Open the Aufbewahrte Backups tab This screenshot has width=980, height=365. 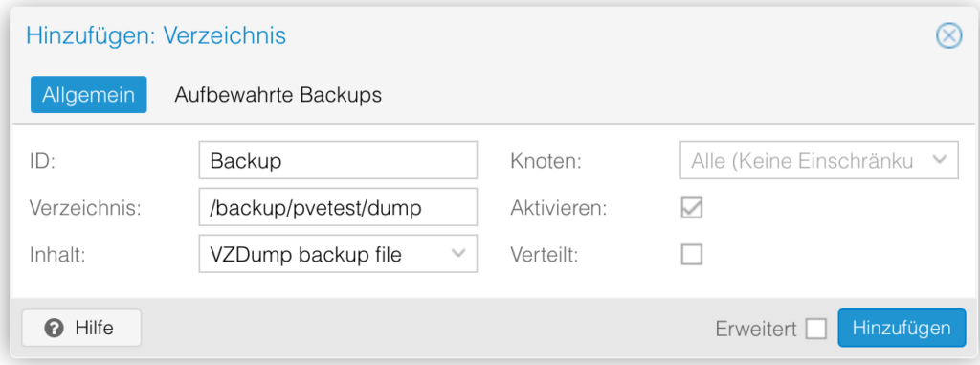(278, 95)
